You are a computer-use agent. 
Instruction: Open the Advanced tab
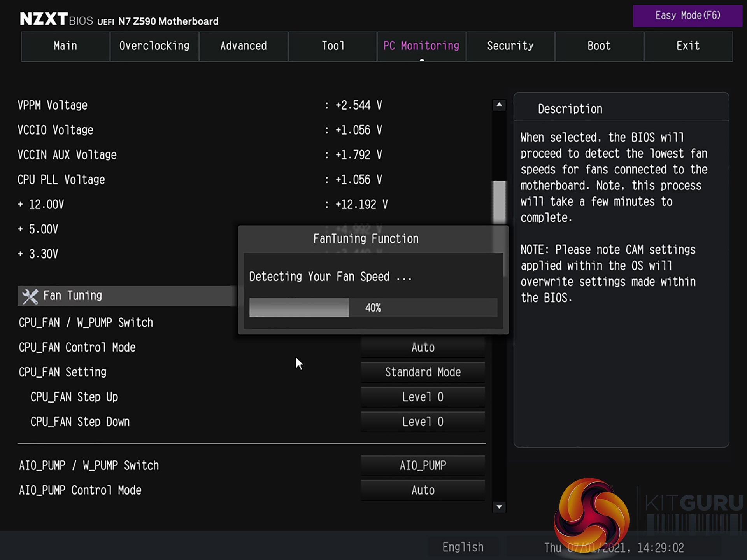point(244,46)
